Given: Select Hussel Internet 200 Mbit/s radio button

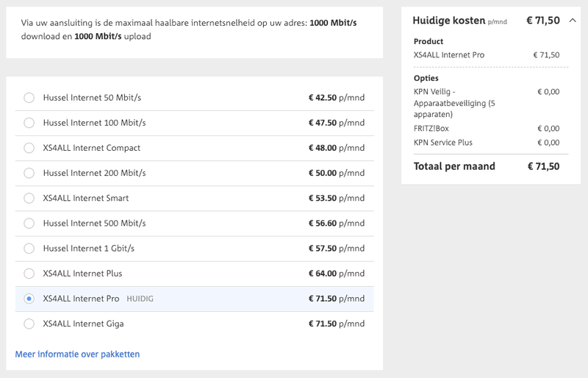Looking at the screenshot, I should 29,173.
